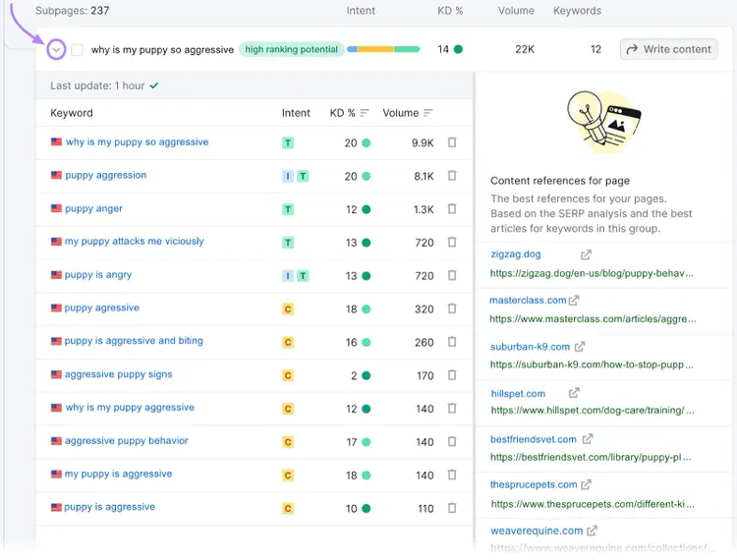Click the masterclass.com domain link
737x560 pixels.
528,301
